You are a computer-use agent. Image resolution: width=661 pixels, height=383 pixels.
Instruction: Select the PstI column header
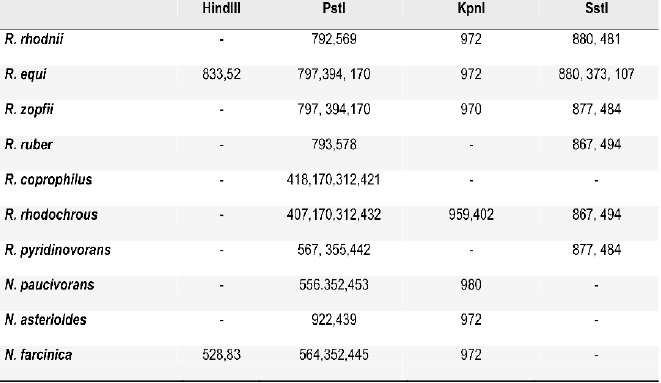(x=334, y=8)
